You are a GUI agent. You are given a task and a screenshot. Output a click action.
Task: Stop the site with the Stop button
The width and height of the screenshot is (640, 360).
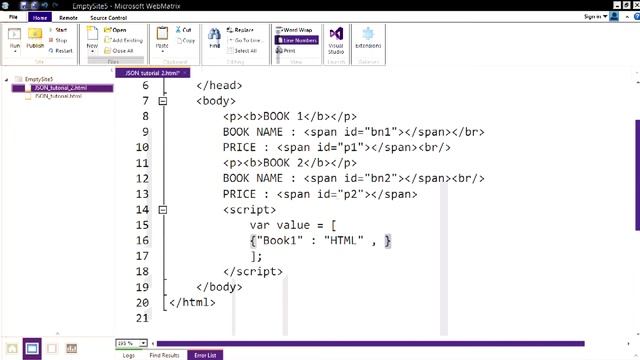[58, 40]
